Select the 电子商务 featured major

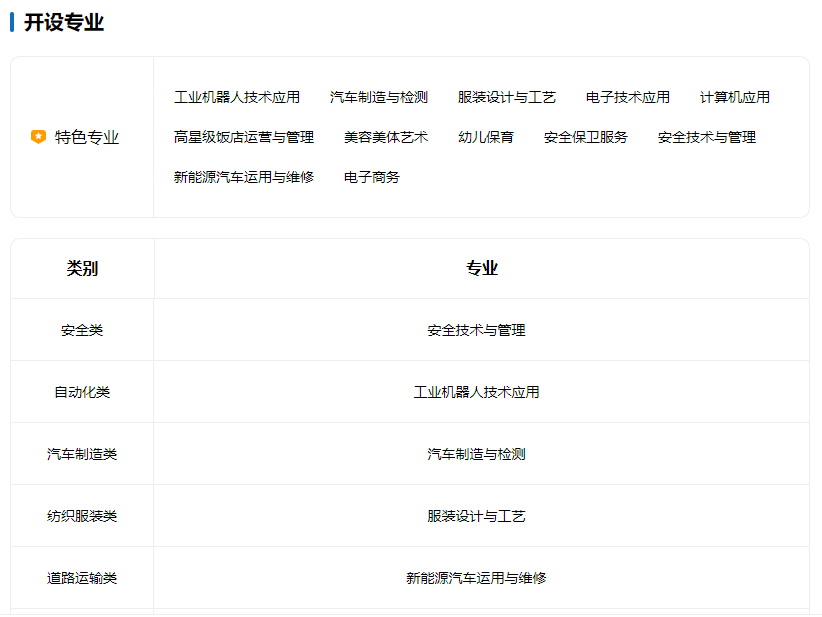(372, 177)
